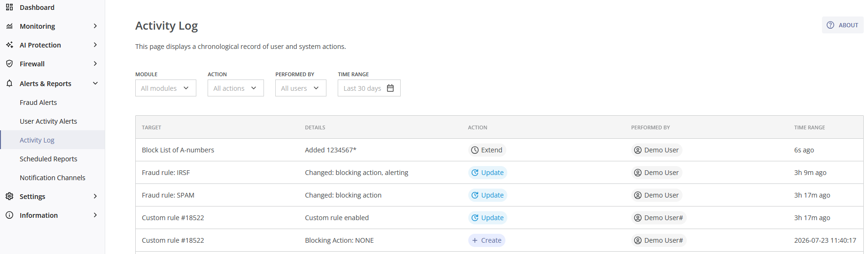Viewport: 868px width, 254px height.
Task: Go to Fraud Alerts page
Action: coord(38,102)
